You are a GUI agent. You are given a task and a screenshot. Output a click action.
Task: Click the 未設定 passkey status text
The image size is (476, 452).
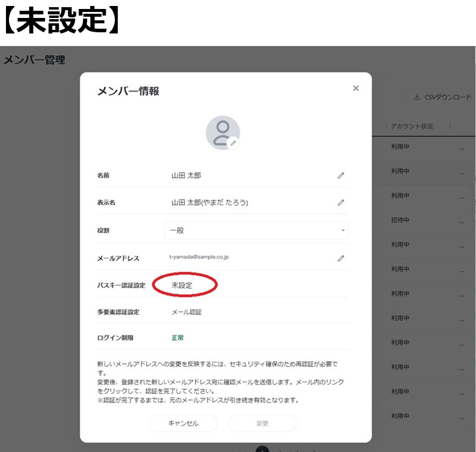[x=182, y=285]
